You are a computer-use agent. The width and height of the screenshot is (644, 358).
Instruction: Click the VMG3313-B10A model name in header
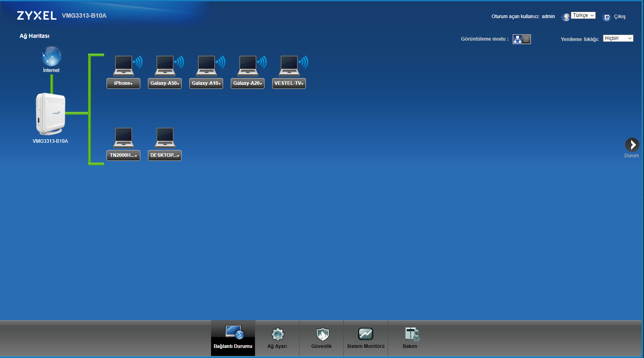click(84, 16)
